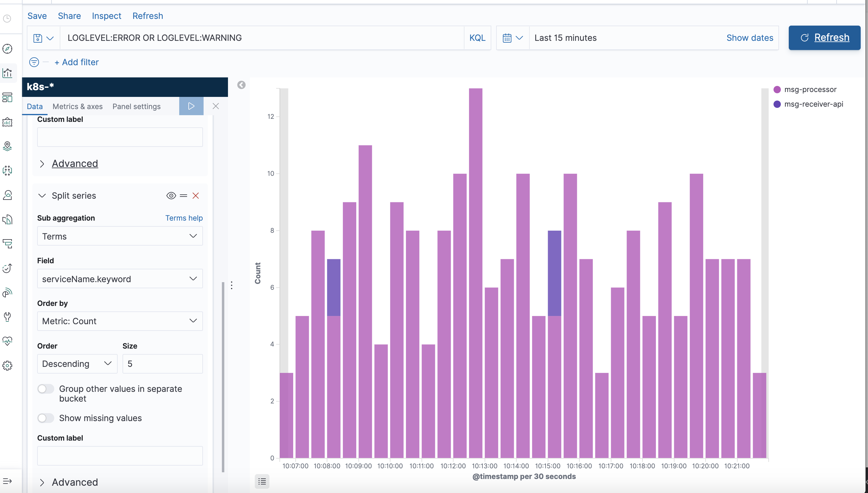868x493 pixels.
Task: Open Uptime icon in sidebar
Action: click(x=7, y=268)
